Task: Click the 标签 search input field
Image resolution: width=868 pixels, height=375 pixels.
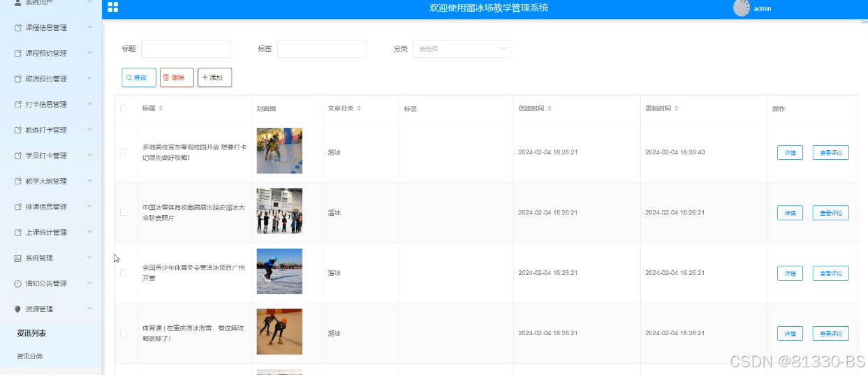Action: [x=322, y=49]
